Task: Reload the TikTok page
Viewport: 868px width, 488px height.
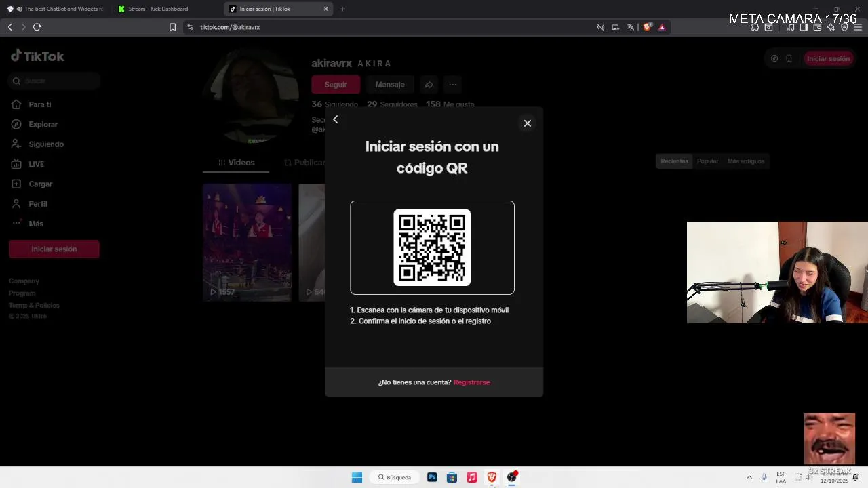Action: point(37,27)
